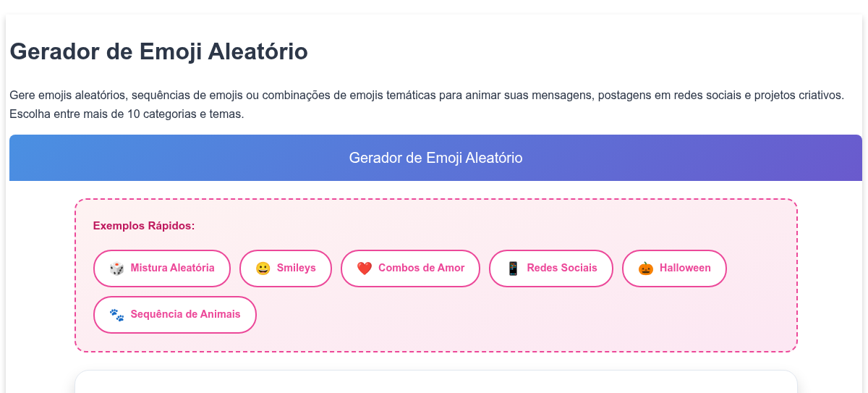Pick the Combos de Amor example
868x393 pixels.
point(411,269)
